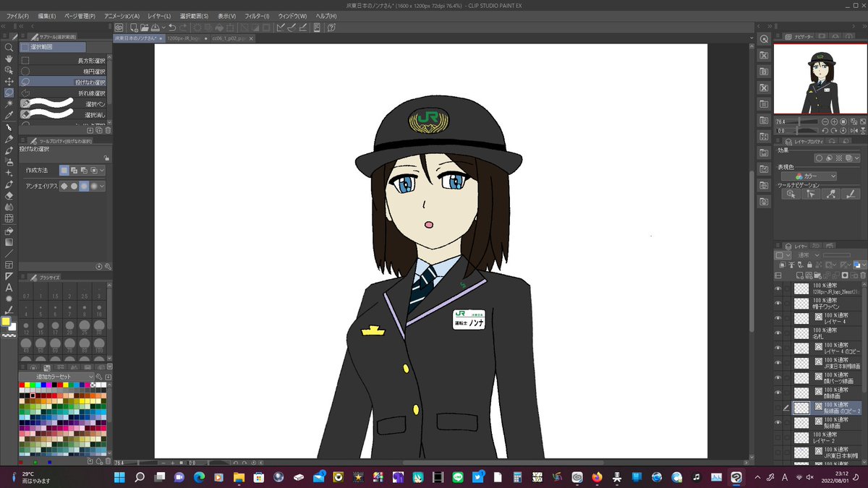Select 選択ペン sub tool

pyautogui.click(x=64, y=104)
